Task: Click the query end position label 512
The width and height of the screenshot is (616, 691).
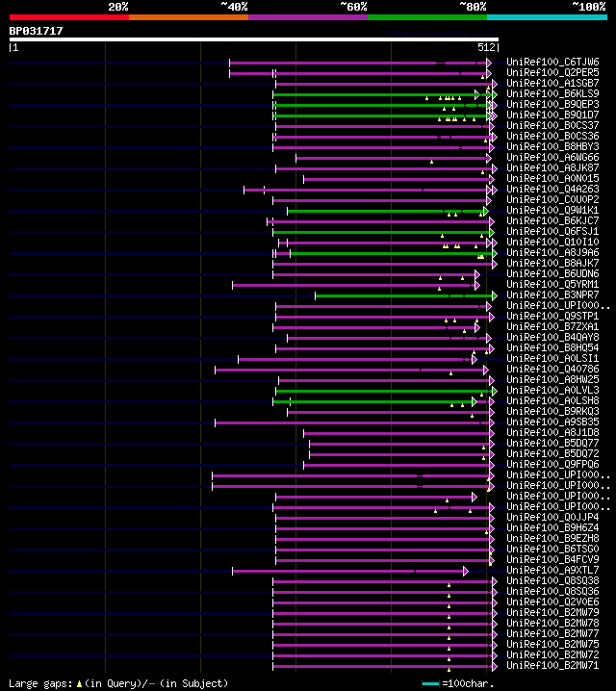Action: pos(486,47)
